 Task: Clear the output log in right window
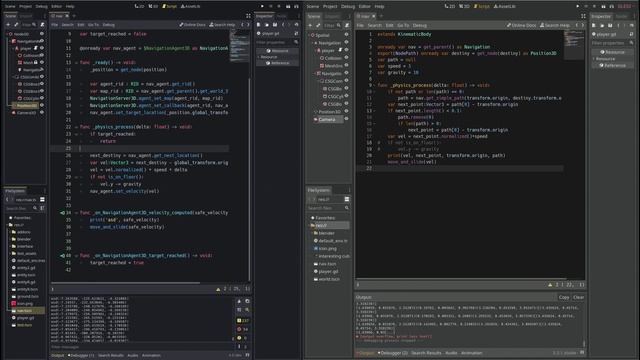click(578, 297)
